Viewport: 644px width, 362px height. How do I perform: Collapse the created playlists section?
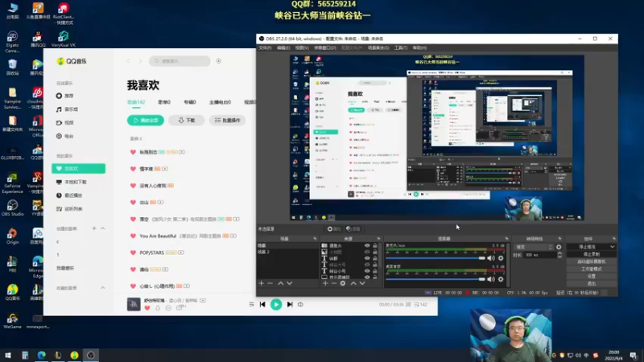point(103,228)
